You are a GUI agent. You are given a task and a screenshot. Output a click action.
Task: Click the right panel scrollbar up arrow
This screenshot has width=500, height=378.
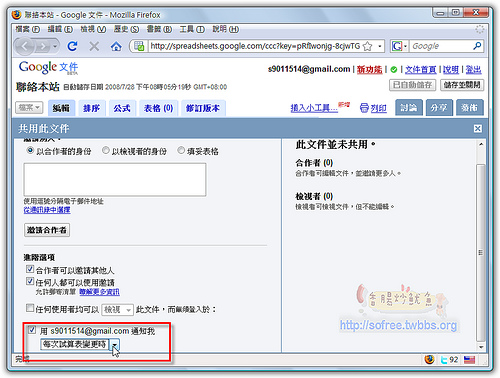[x=481, y=144]
